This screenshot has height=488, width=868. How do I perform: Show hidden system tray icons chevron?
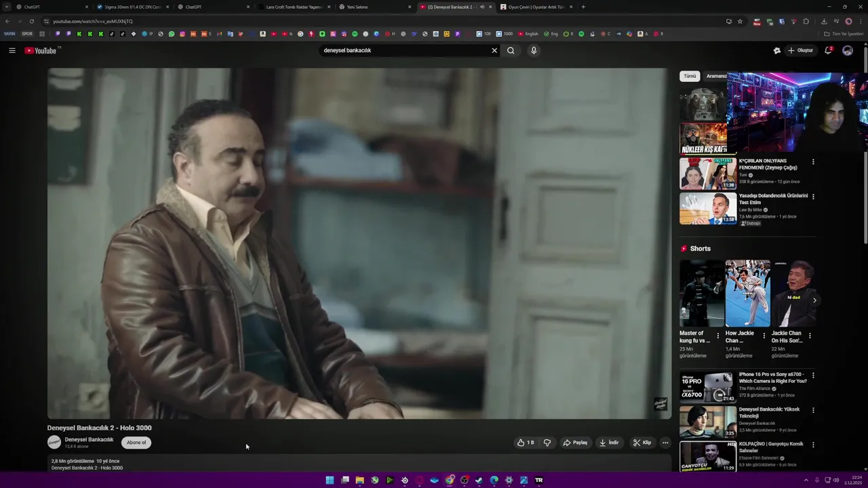tap(808, 480)
